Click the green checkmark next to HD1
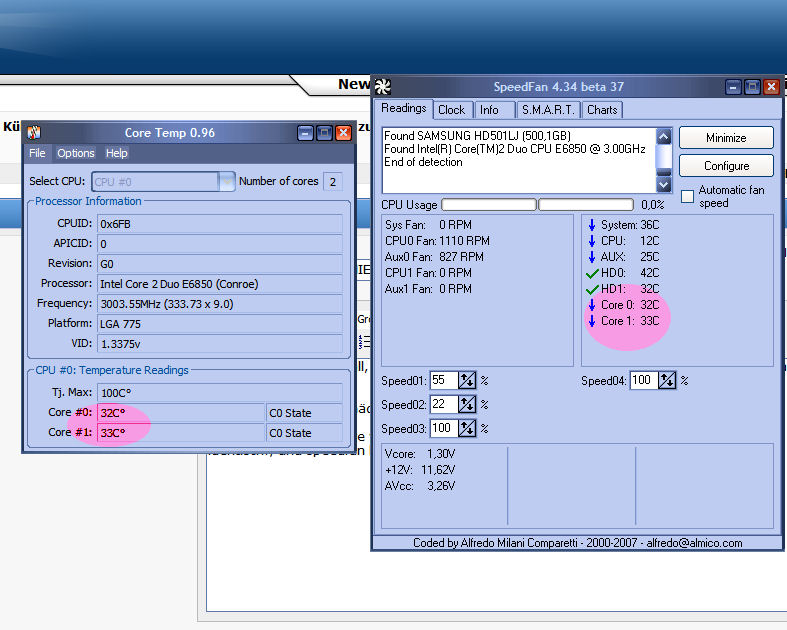Screen dimensions: 787x630 (592, 289)
